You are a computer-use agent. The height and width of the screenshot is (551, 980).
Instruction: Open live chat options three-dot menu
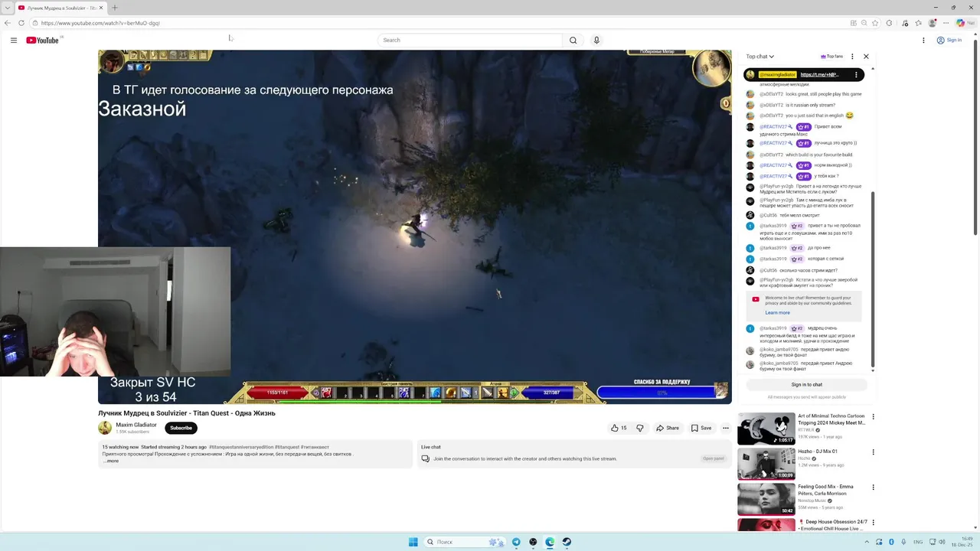(852, 57)
